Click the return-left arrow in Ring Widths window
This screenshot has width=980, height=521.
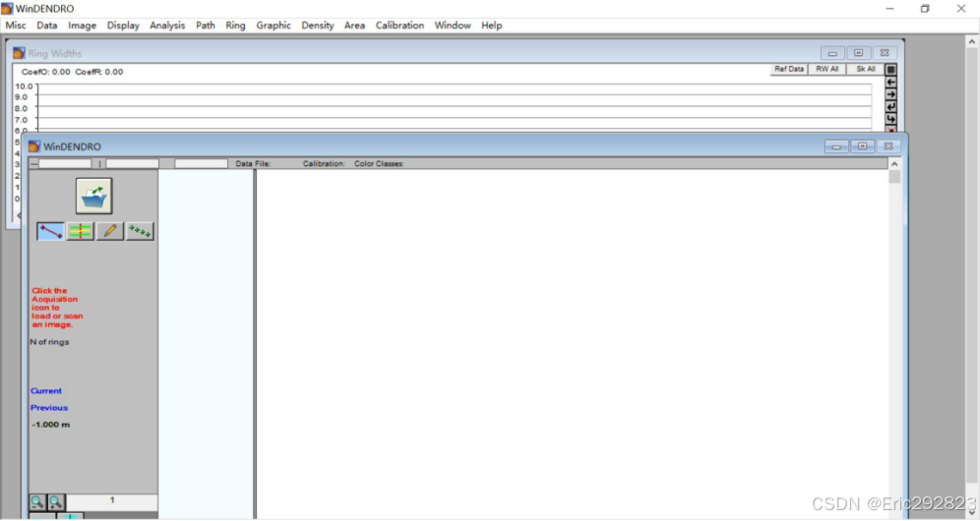click(x=890, y=107)
